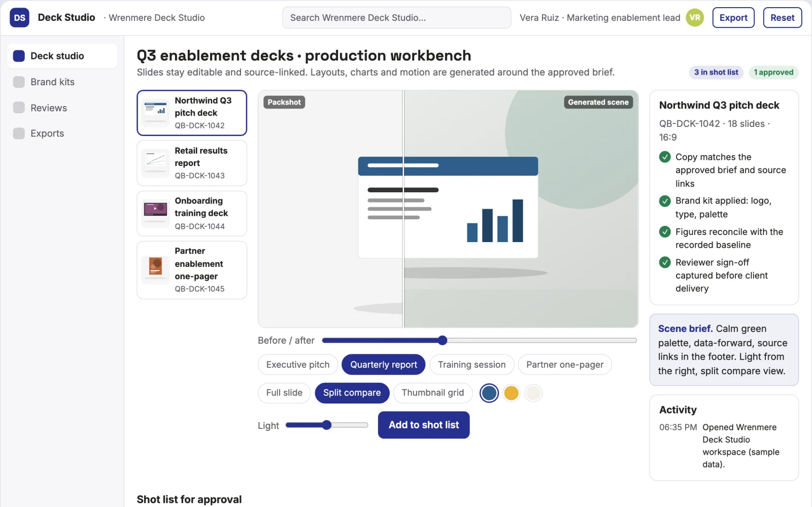Image resolution: width=812 pixels, height=507 pixels.
Task: Select the Partner enablement one-pager thumbnail
Action: pyautogui.click(x=155, y=270)
